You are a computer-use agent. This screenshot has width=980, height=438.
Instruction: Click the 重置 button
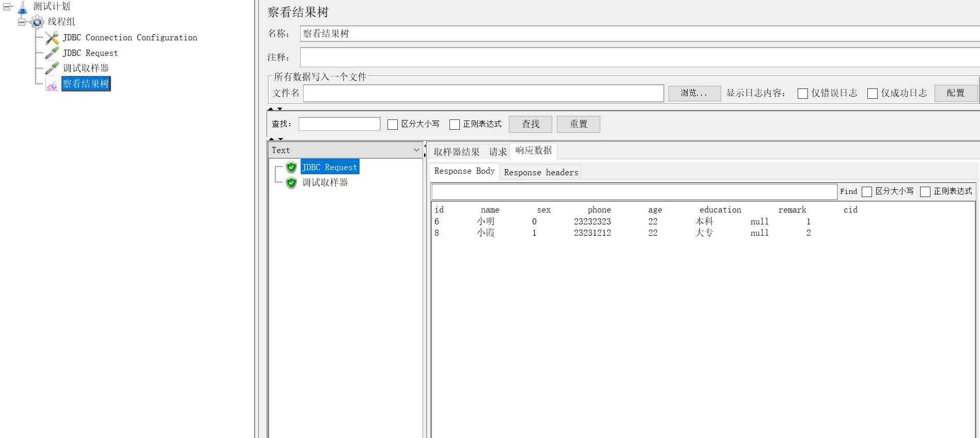click(x=579, y=124)
